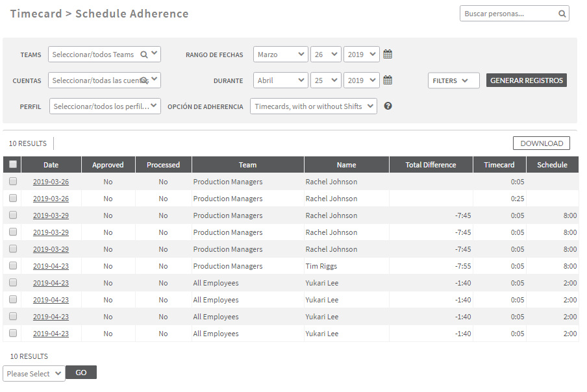Image resolution: width=587 pixels, height=392 pixels.
Task: Sort by the Timecard column header
Action: (499, 165)
